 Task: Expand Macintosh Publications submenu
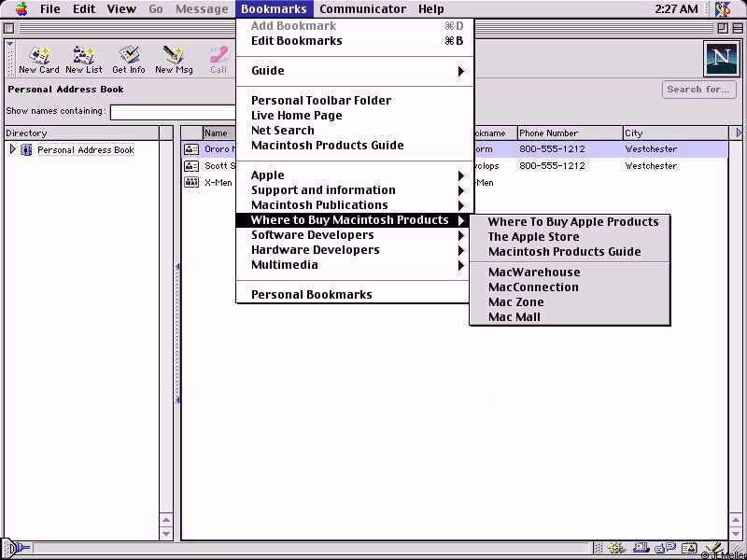click(x=460, y=205)
